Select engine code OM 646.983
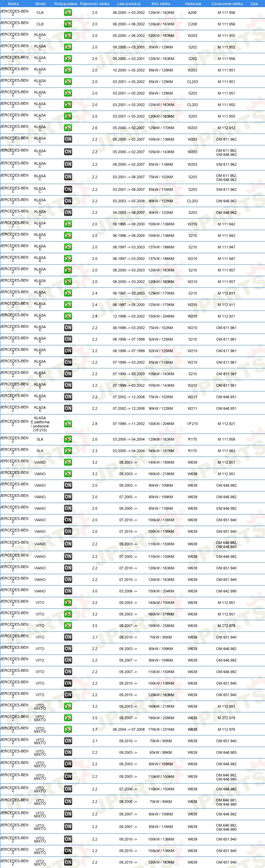This screenshot has width=265, height=868. (226, 752)
